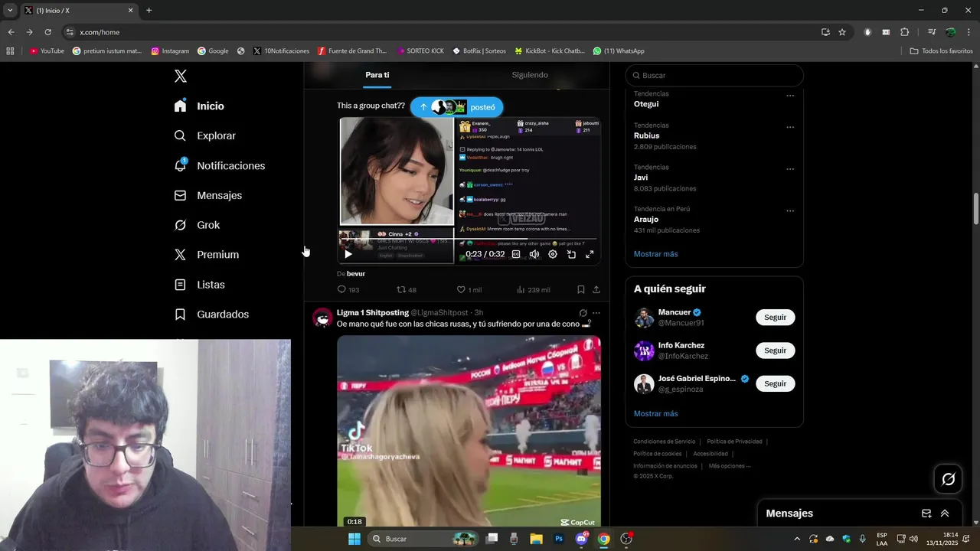The width and height of the screenshot is (980, 551).
Task: View analytics showing 239 mil views
Action: 534,290
